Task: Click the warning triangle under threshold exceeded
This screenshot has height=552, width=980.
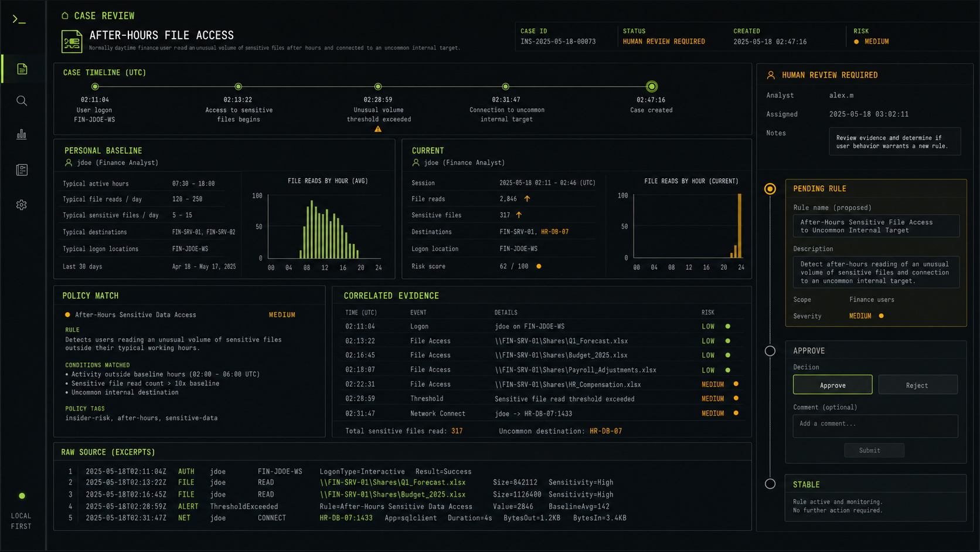Action: [378, 129]
